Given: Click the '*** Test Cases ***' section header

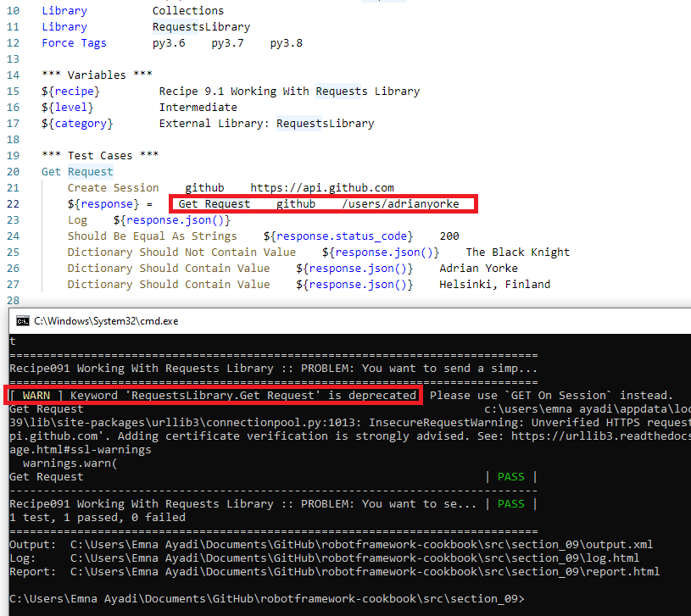Looking at the screenshot, I should point(100,155).
